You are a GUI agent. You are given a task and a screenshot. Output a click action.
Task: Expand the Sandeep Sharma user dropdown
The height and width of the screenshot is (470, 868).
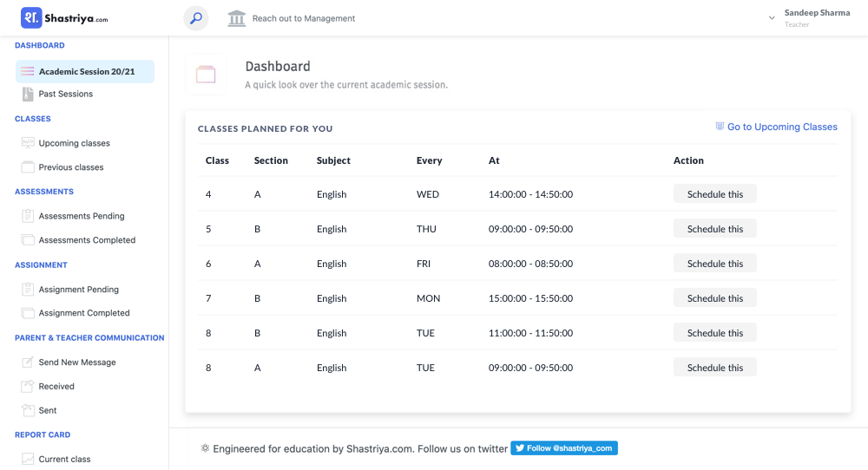point(772,18)
